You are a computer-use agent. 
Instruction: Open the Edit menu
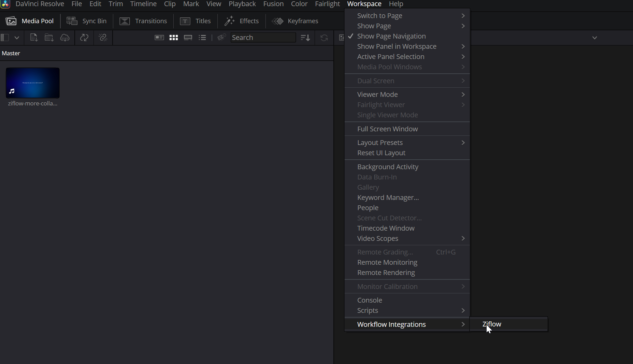(95, 4)
